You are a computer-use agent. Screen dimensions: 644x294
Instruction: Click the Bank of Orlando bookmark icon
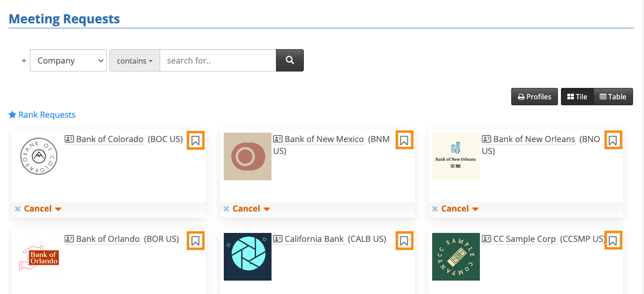(x=195, y=241)
